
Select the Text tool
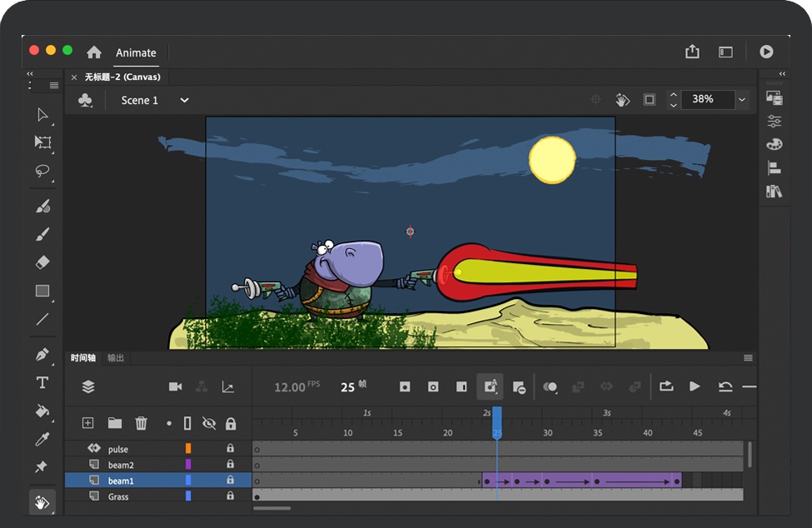click(x=42, y=382)
